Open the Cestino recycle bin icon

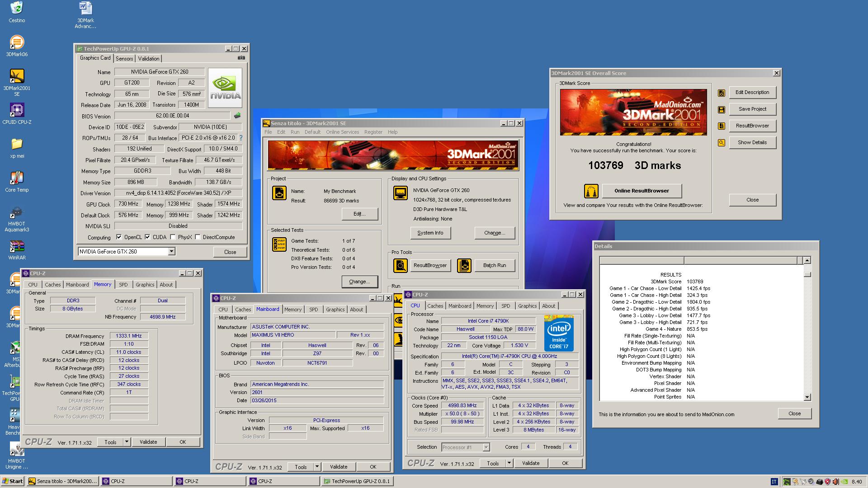[x=17, y=12]
